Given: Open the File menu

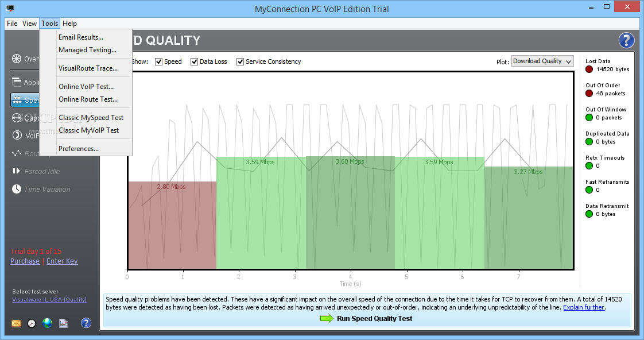Looking at the screenshot, I should click(x=12, y=24).
